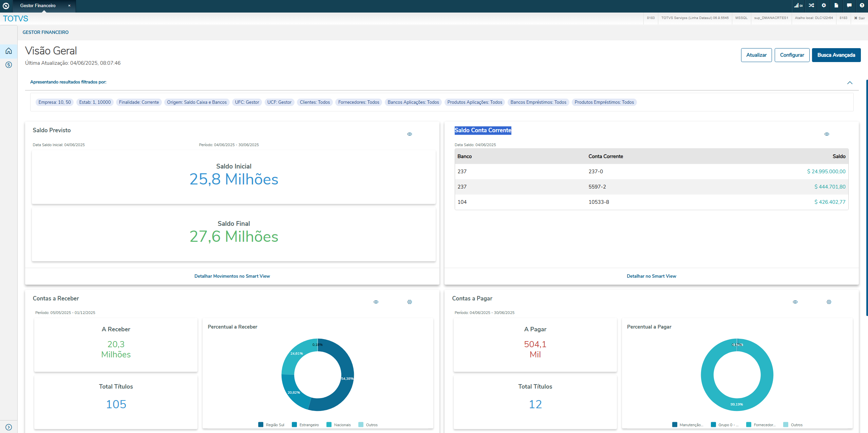Viewport: 868px width, 433px height.
Task: Click the help question mark icon
Action: (x=862, y=5)
